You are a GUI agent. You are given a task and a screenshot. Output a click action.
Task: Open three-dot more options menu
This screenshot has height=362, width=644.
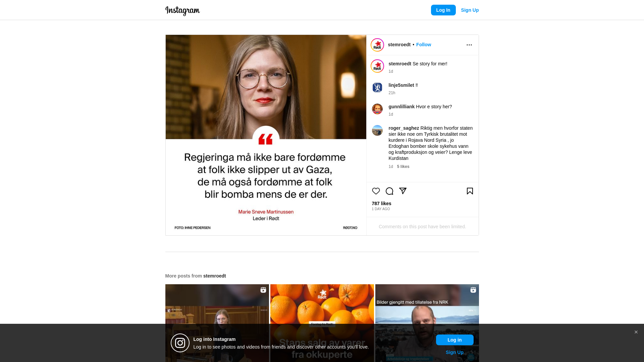tap(469, 45)
